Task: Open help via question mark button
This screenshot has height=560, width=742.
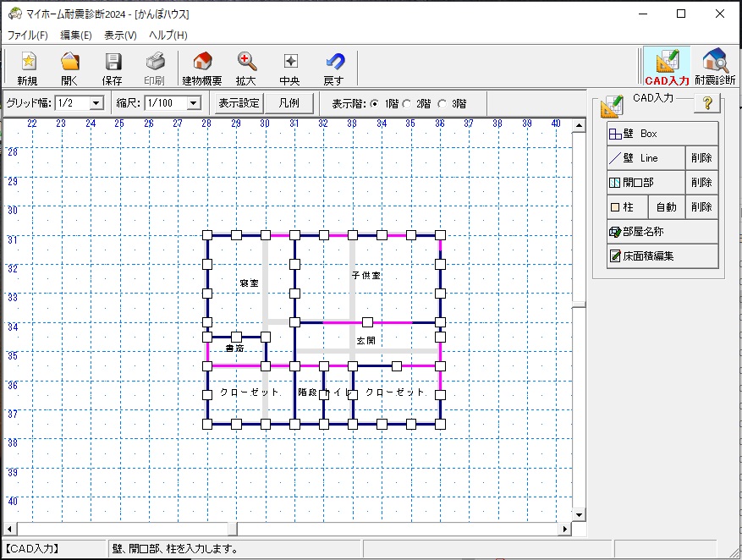Action: [707, 102]
